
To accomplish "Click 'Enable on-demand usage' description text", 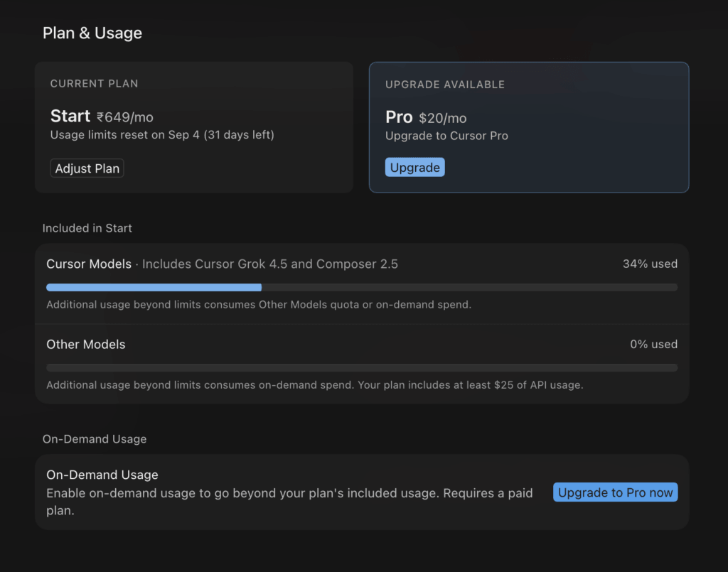I will pos(289,502).
